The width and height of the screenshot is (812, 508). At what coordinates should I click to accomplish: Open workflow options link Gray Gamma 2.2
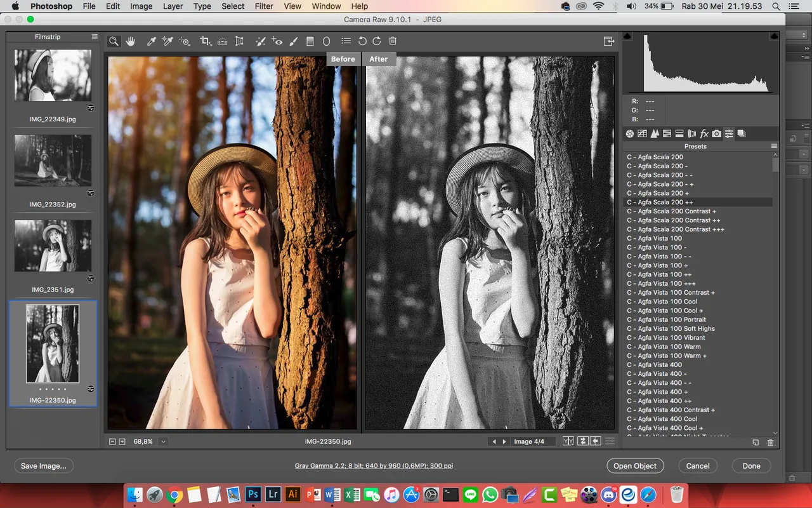374,466
